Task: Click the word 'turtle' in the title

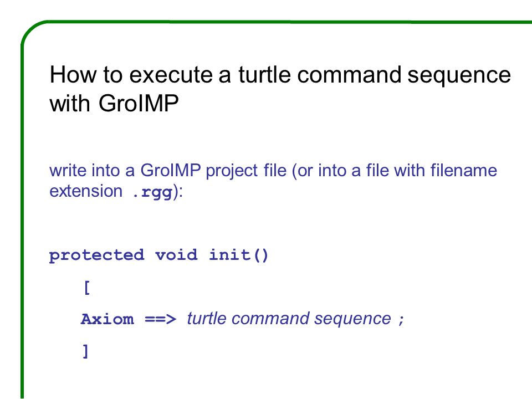Action: pyautogui.click(x=265, y=75)
